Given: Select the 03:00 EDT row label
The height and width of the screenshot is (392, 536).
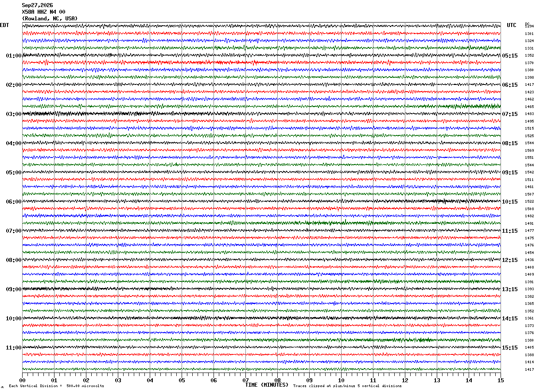Looking at the screenshot, I should (x=14, y=114).
